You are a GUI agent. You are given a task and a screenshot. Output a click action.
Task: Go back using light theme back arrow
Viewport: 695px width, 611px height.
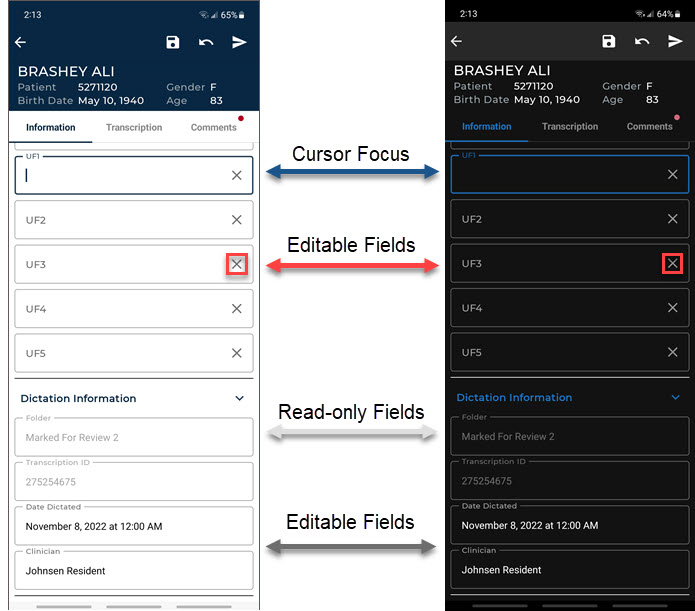coord(20,42)
